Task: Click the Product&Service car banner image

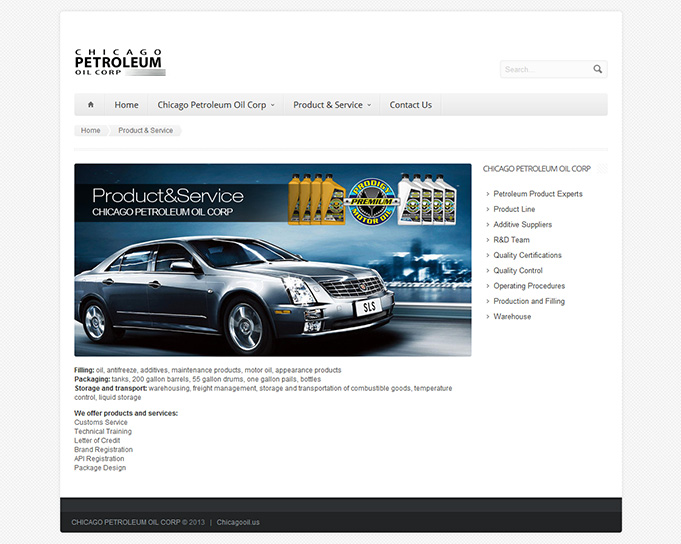Action: pyautogui.click(x=273, y=260)
